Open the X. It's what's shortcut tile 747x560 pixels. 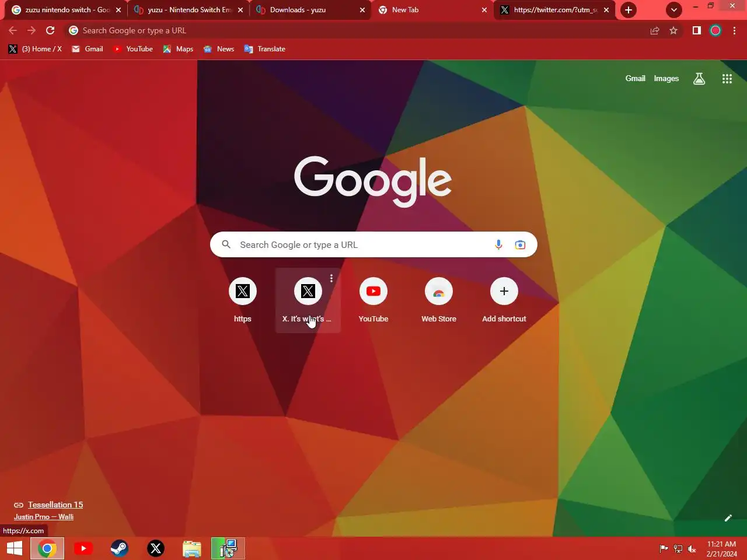(x=308, y=300)
